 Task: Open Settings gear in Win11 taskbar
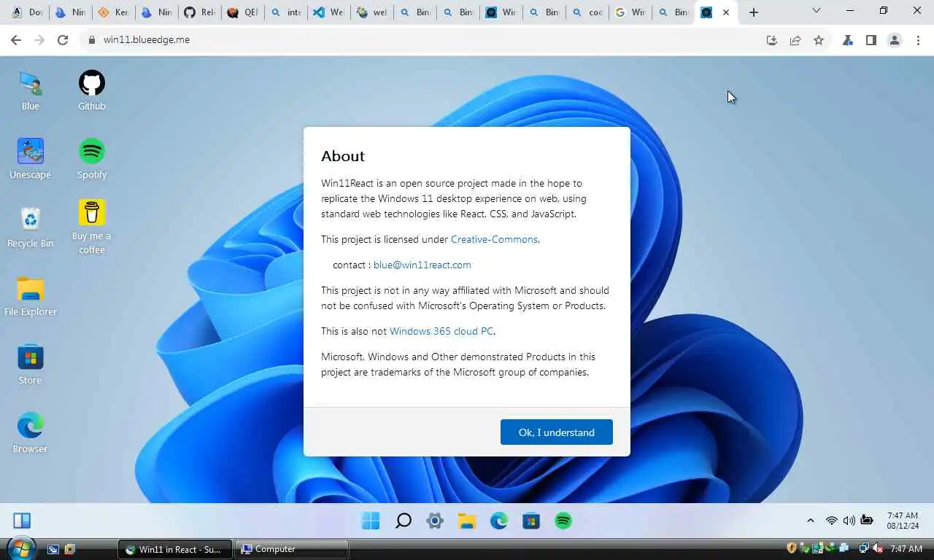click(435, 521)
